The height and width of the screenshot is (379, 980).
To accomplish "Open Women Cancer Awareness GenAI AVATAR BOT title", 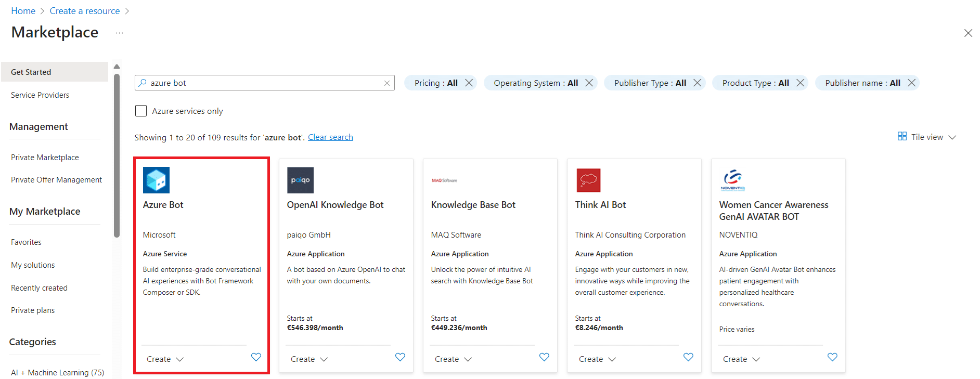I will [x=773, y=211].
